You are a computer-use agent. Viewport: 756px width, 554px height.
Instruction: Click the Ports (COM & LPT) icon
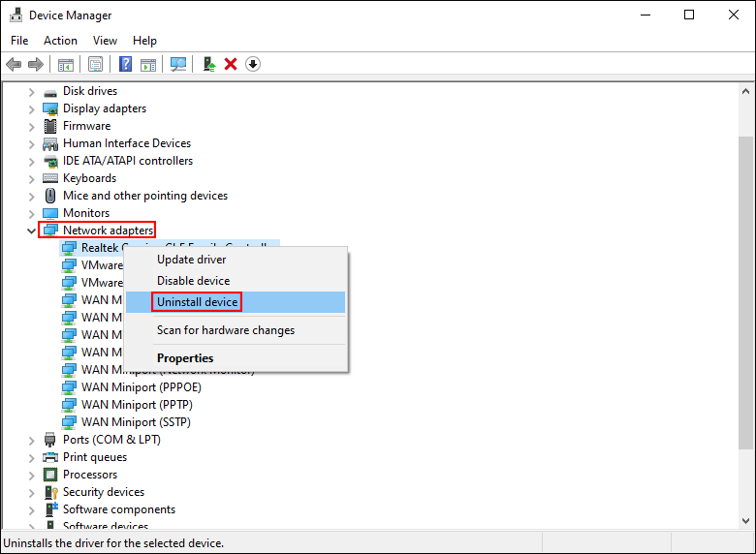50,440
